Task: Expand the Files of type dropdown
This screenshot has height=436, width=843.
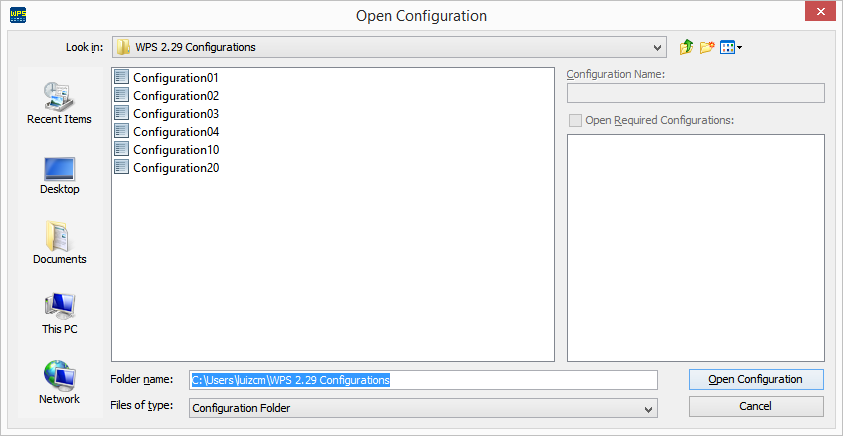Action: click(x=650, y=408)
